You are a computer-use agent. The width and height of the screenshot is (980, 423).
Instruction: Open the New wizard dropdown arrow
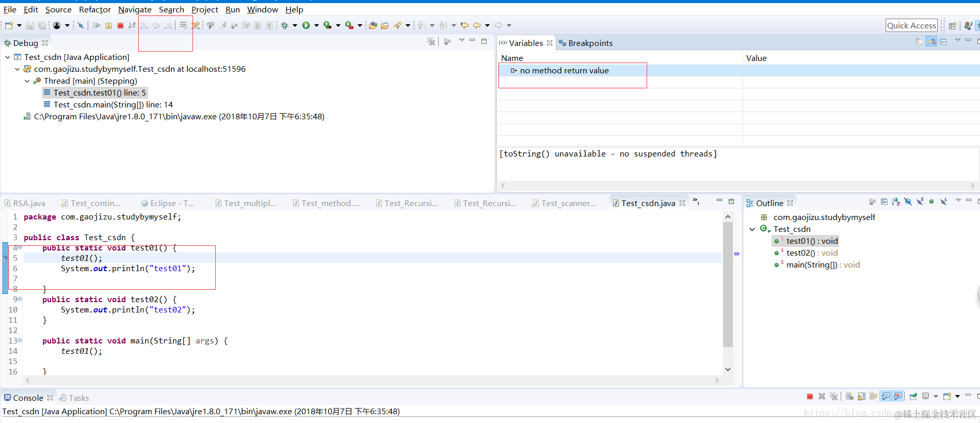pyautogui.click(x=19, y=25)
